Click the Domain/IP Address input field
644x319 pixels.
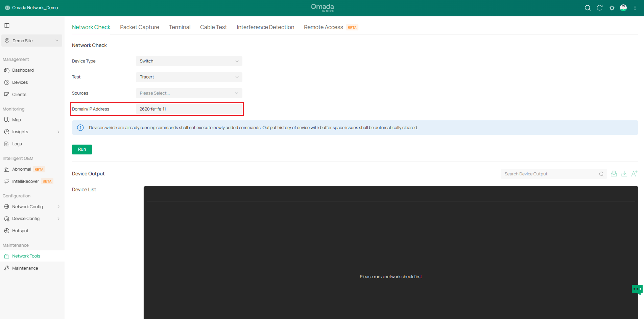point(189,109)
